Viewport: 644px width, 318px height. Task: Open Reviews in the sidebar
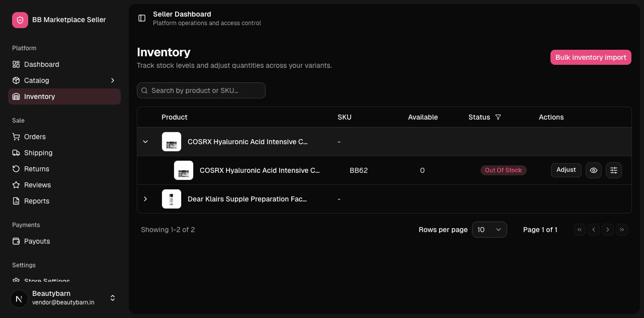(64, 185)
